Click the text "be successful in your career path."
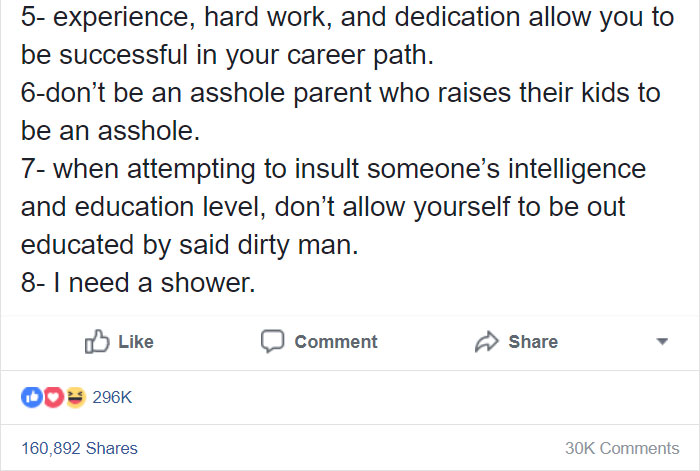Image resolution: width=700 pixels, height=471 pixels. pyautogui.click(x=227, y=55)
